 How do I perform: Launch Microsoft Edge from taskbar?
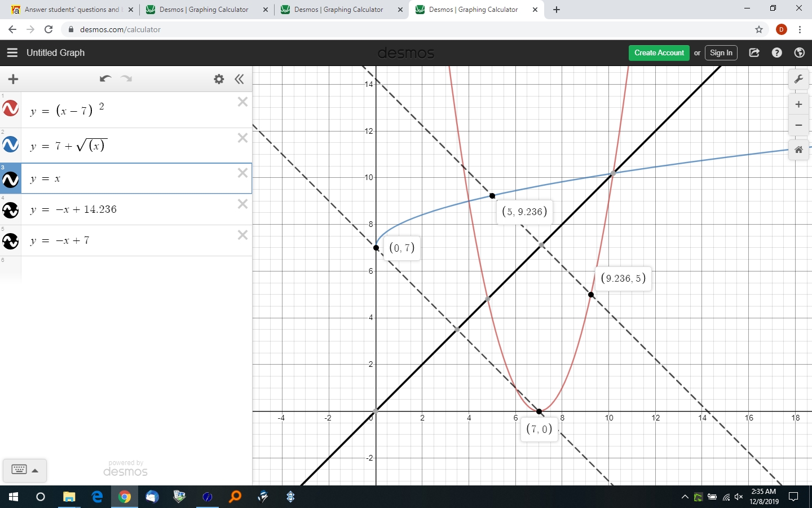point(97,497)
